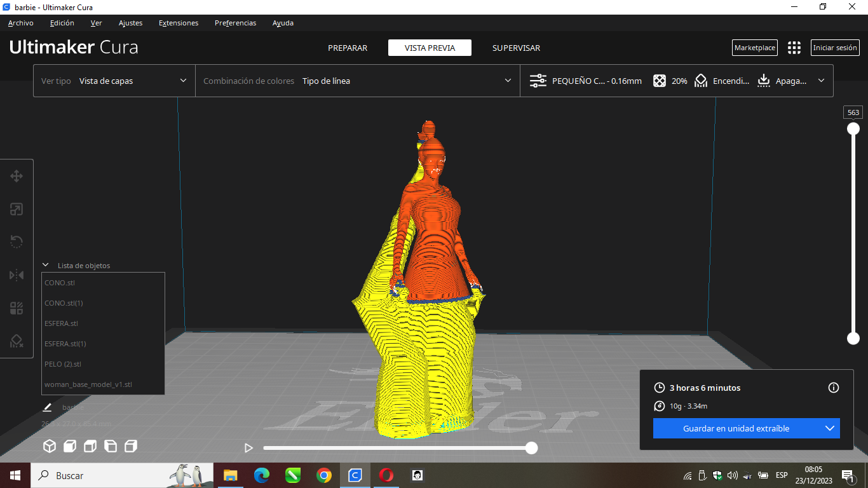Image resolution: width=868 pixels, height=488 pixels.
Task: Click the ESP language indicator
Action: [782, 475]
